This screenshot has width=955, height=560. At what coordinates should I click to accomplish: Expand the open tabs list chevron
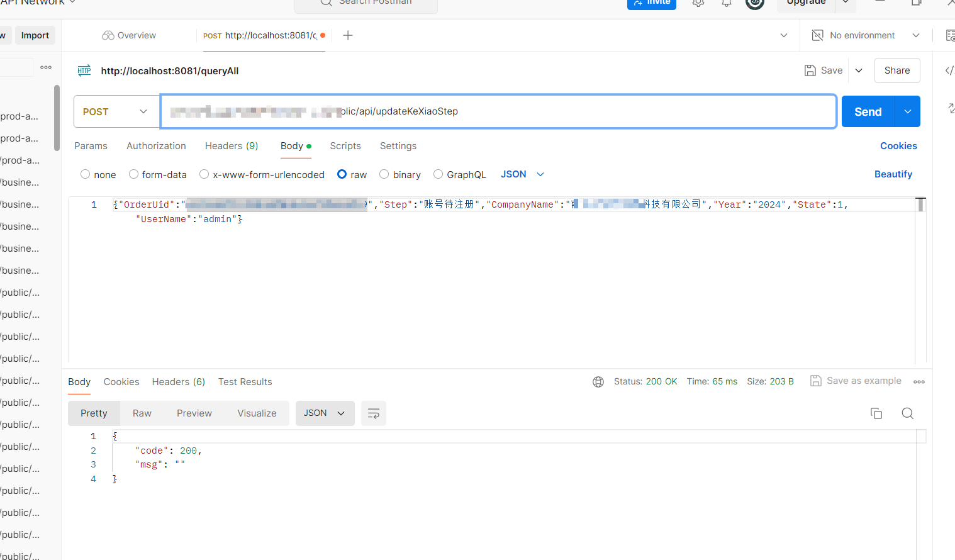click(x=784, y=35)
